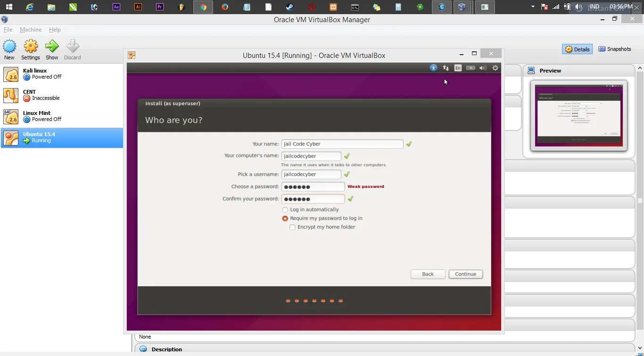Viewport: 644px width, 356px height.
Task: Click the Pick a username field
Action: coord(311,174)
